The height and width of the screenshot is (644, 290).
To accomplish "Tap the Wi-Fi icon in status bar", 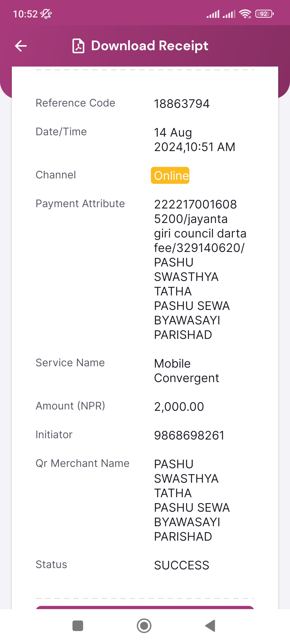I will 245,14.
